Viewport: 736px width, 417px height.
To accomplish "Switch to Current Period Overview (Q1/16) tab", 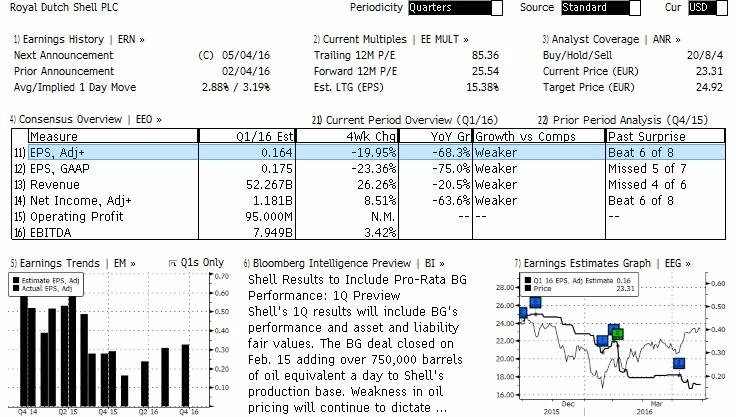I will (x=405, y=120).
